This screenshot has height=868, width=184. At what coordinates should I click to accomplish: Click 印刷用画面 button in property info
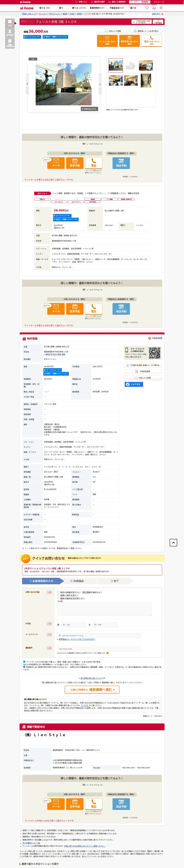click(x=143, y=371)
